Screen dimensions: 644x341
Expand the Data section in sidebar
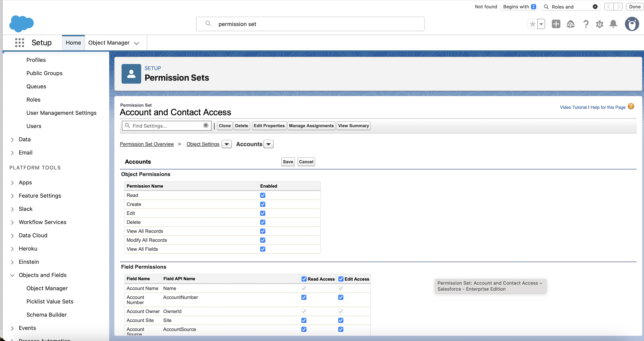12,140
